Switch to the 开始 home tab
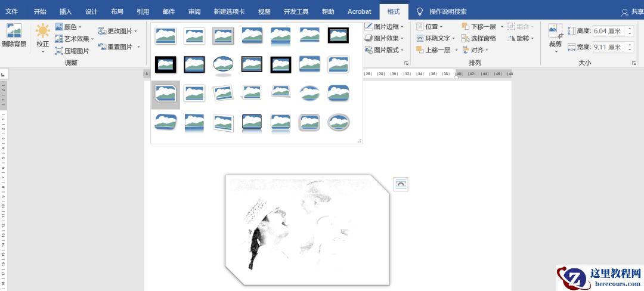Image resolution: width=644 pixels, height=291 pixels. (40, 11)
